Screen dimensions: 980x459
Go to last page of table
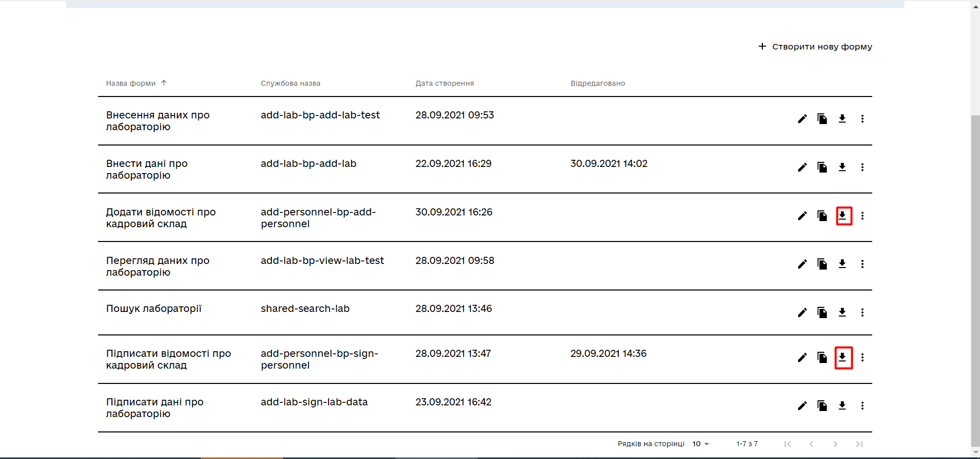(859, 444)
